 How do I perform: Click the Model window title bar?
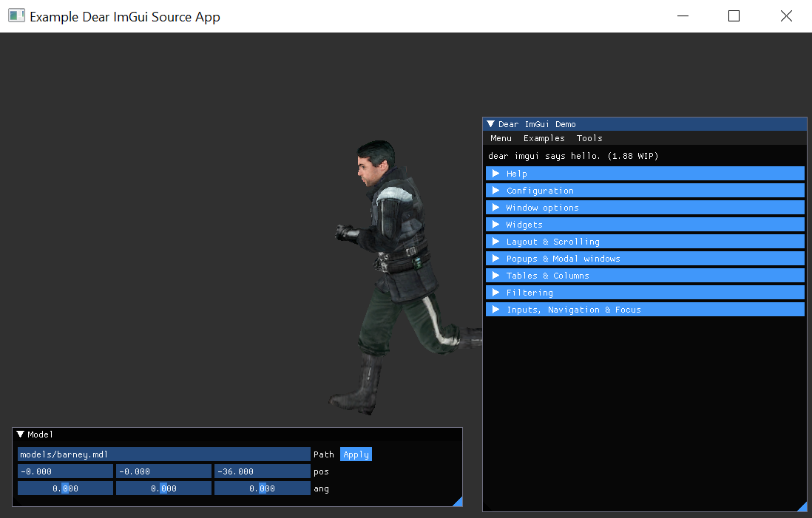coord(237,434)
